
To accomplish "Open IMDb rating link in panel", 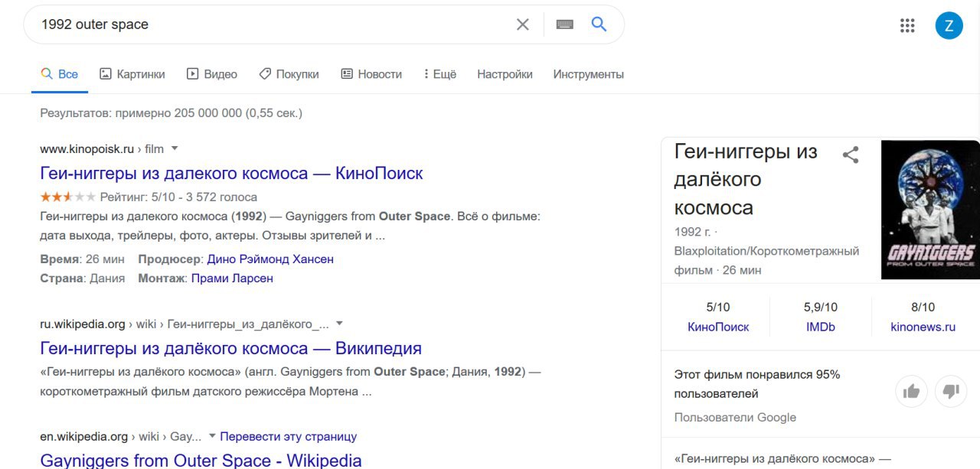I will 821,327.
